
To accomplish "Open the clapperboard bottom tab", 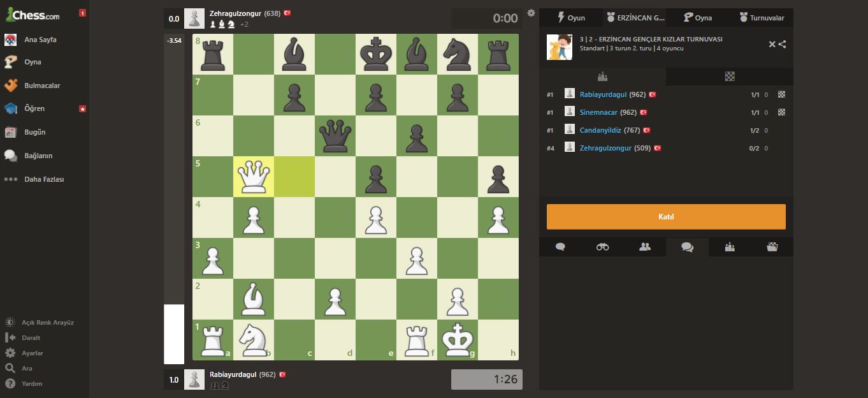I will tap(772, 247).
